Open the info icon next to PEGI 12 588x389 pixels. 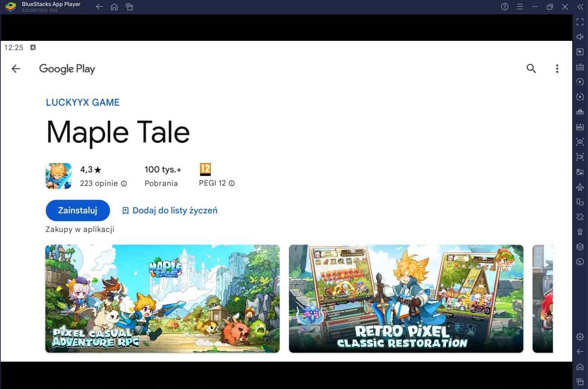(x=232, y=183)
